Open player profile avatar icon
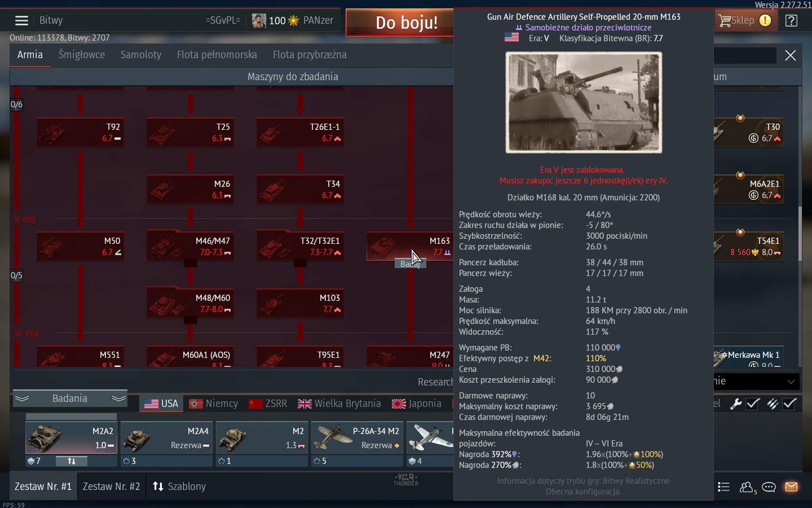Viewport: 812px width, 508px height. point(259,20)
